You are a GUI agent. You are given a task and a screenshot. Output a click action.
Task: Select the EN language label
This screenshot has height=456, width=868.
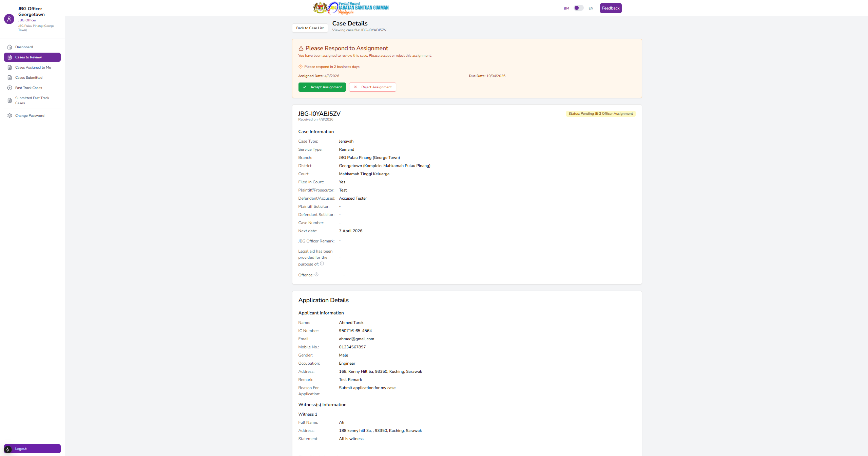591,8
